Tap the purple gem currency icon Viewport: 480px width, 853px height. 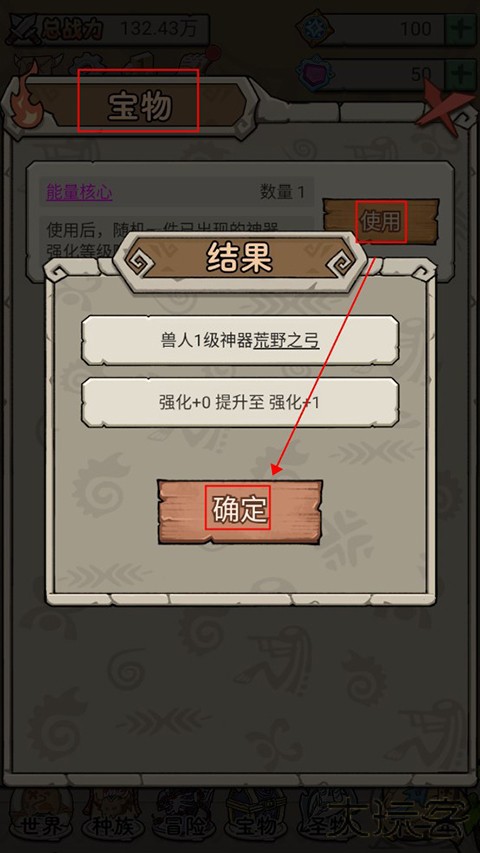point(312,73)
